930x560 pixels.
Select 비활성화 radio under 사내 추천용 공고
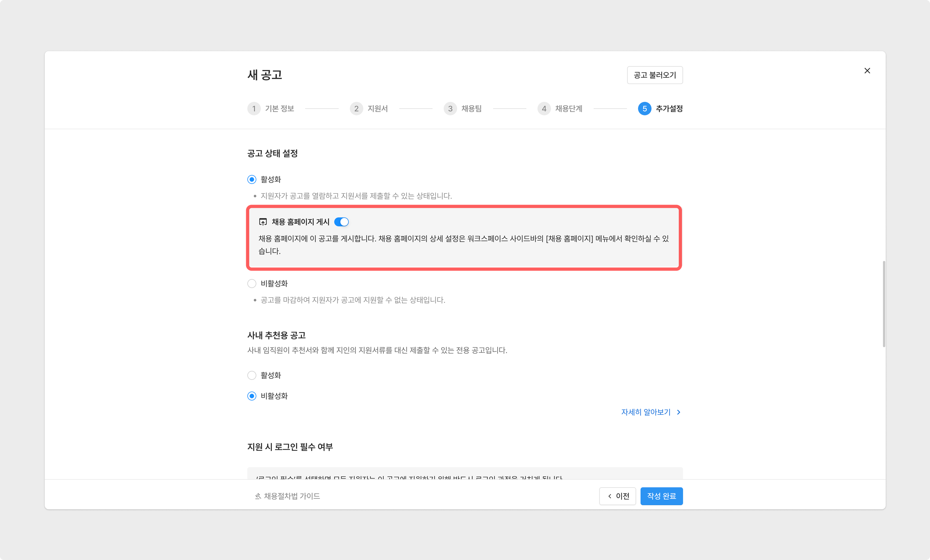[252, 396]
